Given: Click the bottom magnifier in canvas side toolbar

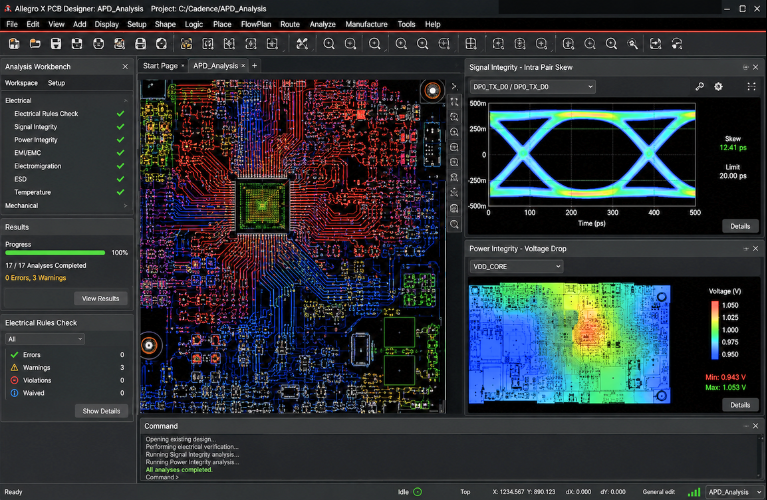Looking at the screenshot, I should tap(454, 225).
